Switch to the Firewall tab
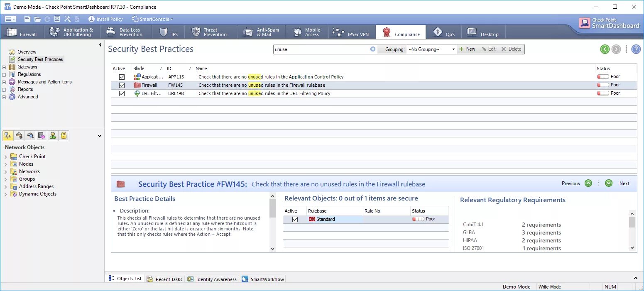The height and width of the screenshot is (291, 644). click(x=22, y=32)
